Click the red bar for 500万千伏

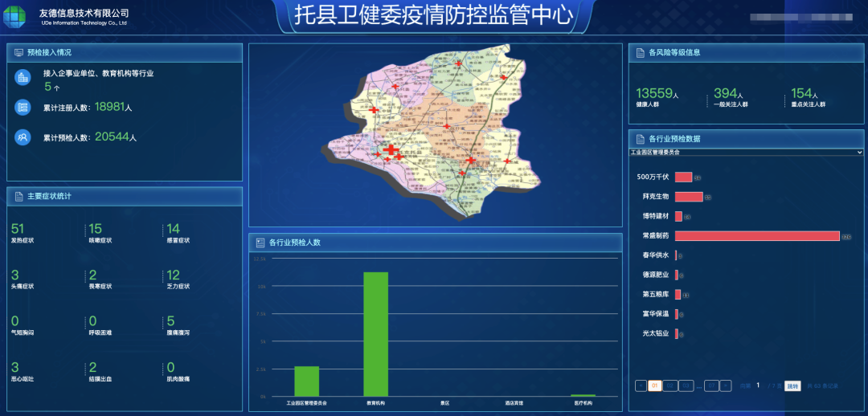[683, 177]
